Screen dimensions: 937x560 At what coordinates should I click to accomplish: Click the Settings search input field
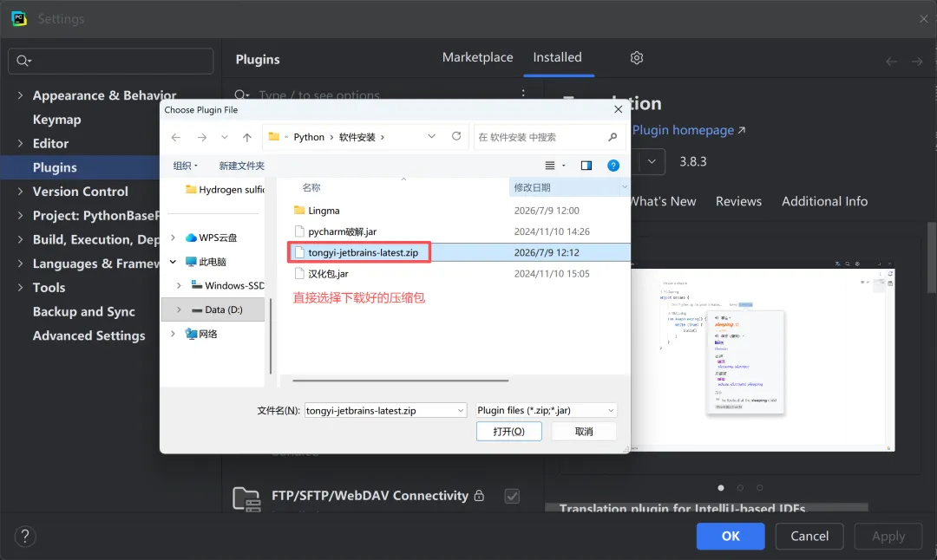click(110, 61)
